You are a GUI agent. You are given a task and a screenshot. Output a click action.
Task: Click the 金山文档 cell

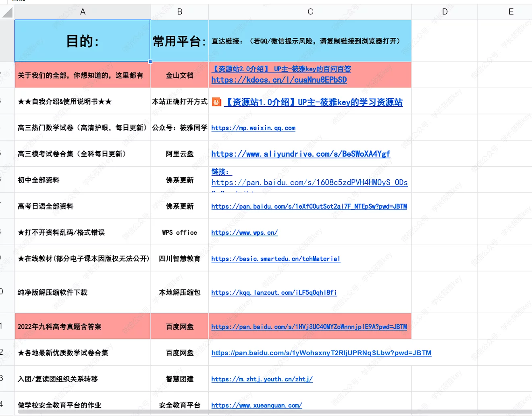(179, 75)
